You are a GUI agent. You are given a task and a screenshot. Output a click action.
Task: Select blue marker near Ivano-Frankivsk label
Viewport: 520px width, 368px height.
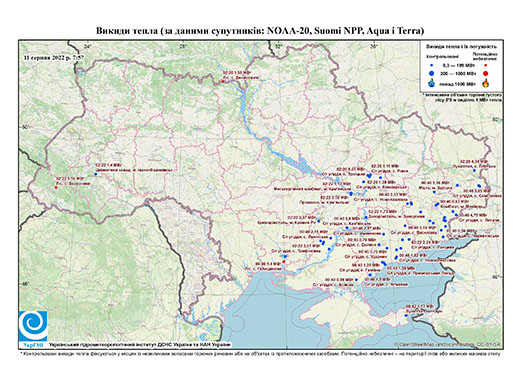[96, 174]
